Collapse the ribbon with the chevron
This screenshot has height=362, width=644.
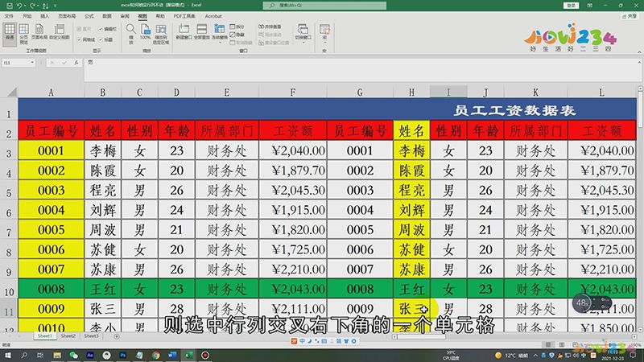tap(639, 52)
